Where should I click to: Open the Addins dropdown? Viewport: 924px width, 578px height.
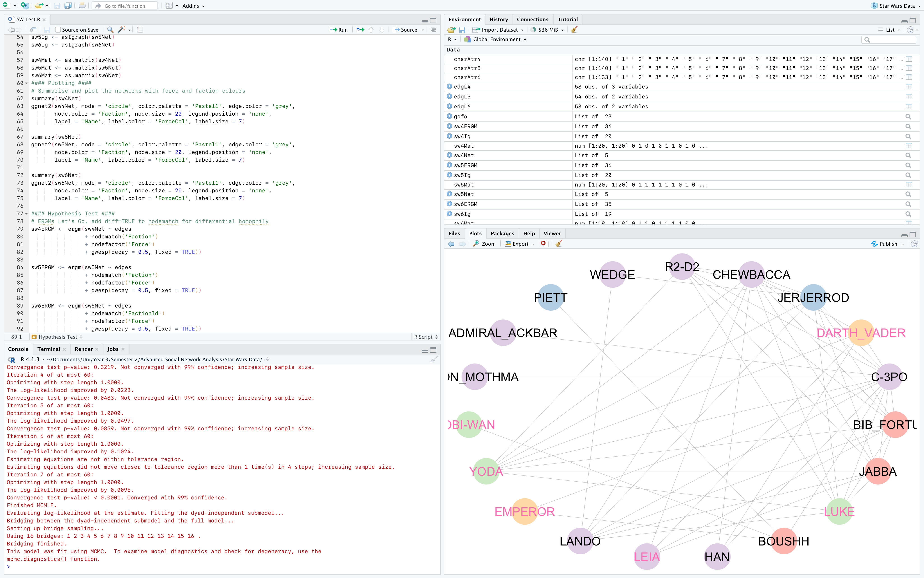point(194,6)
